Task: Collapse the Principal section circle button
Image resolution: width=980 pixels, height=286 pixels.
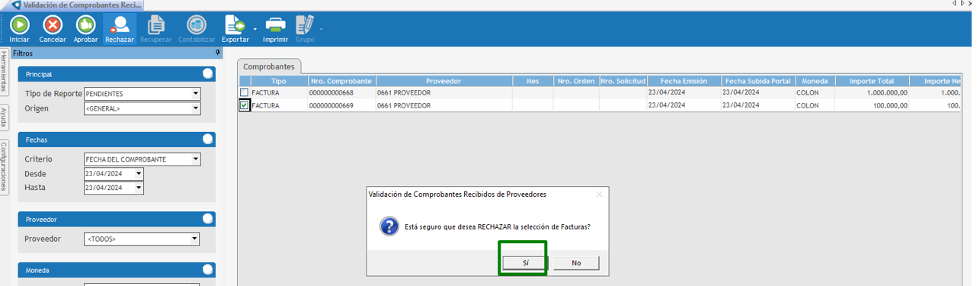Action: 207,74
